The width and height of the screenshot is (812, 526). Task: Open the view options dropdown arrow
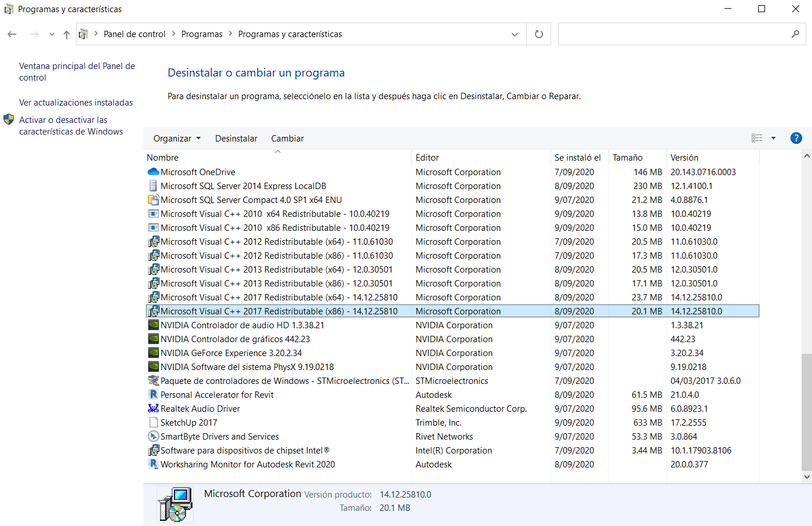[x=773, y=138]
